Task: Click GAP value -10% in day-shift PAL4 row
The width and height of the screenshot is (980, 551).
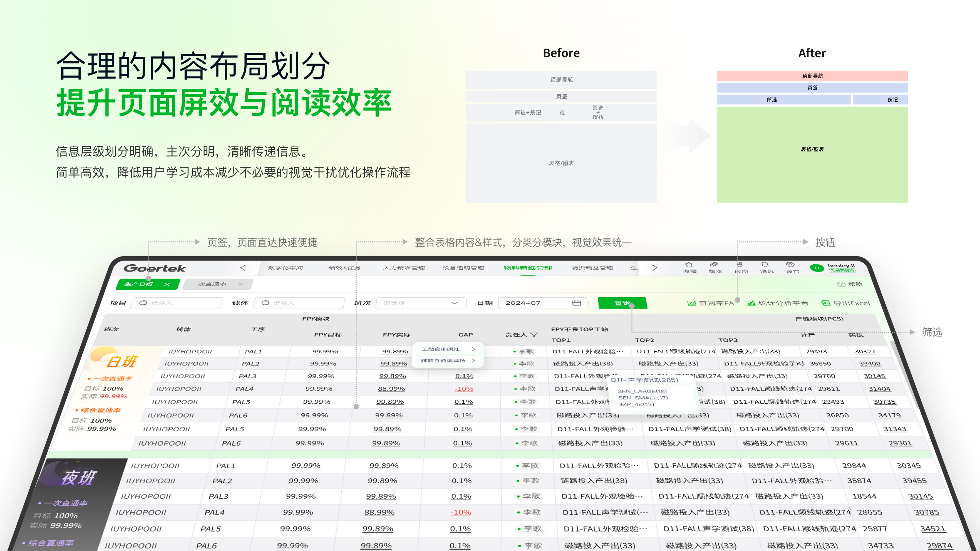Action: 464,389
